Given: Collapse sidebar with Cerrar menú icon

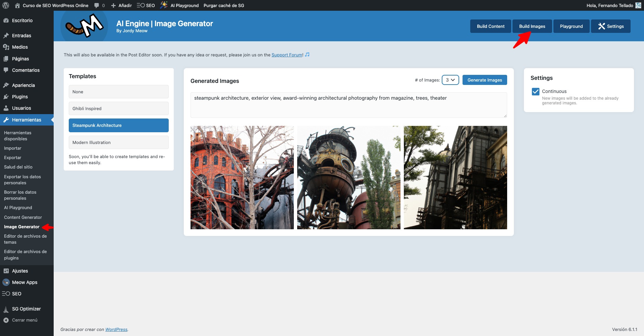Looking at the screenshot, I should click(x=6, y=320).
